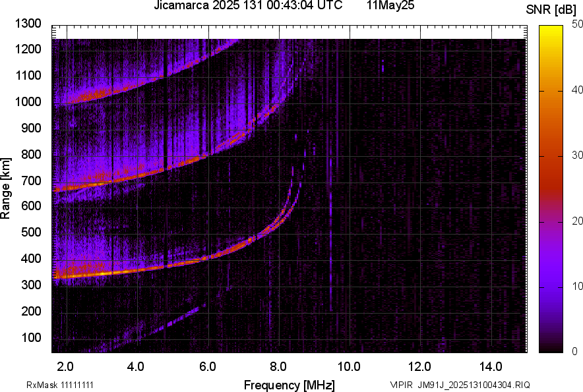This screenshot has width=583, height=392.
Task: Click the frequency tick label "6.0"
Action: (x=208, y=367)
